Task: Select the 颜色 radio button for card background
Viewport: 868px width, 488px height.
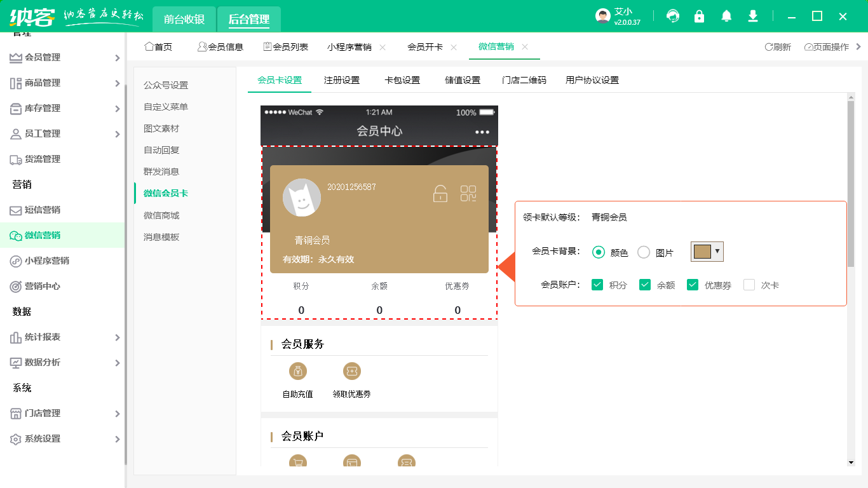Action: (x=598, y=252)
